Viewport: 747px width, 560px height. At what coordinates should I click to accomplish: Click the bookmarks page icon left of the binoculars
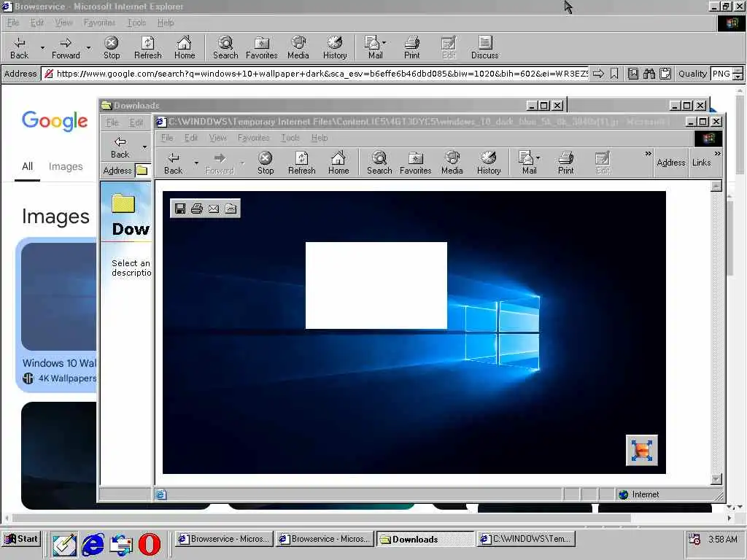tap(633, 74)
